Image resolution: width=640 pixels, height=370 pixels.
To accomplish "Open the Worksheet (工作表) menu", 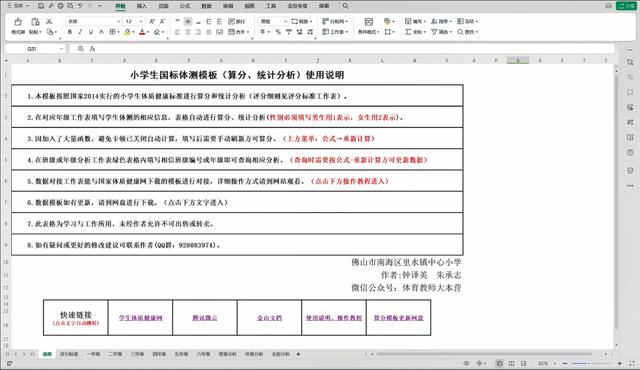I will pos(335,32).
